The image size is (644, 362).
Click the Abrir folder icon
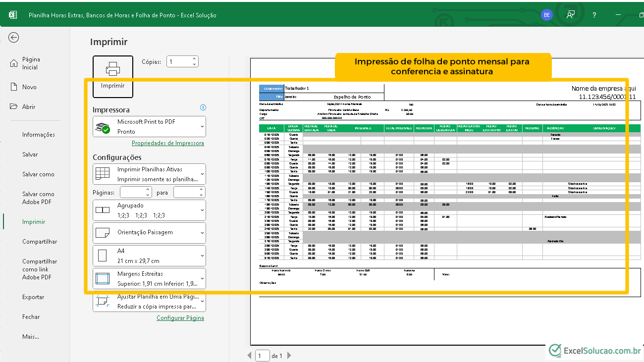13,106
